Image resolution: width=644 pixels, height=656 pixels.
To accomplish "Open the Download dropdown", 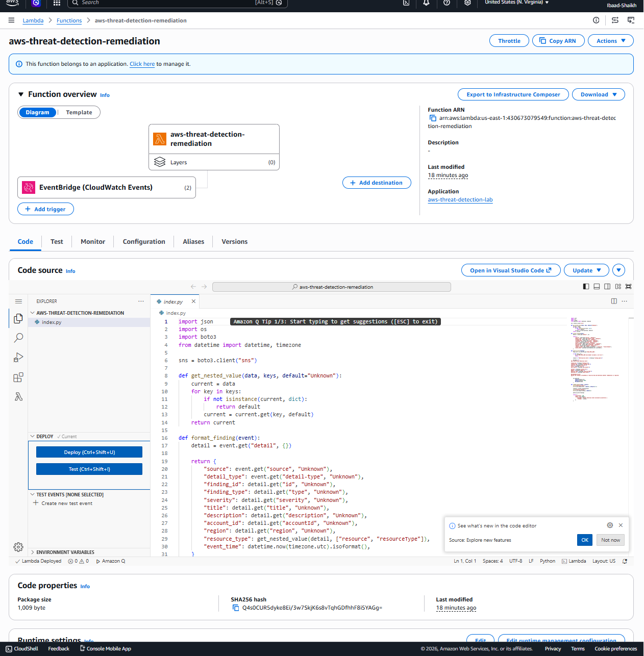I will click(x=599, y=94).
